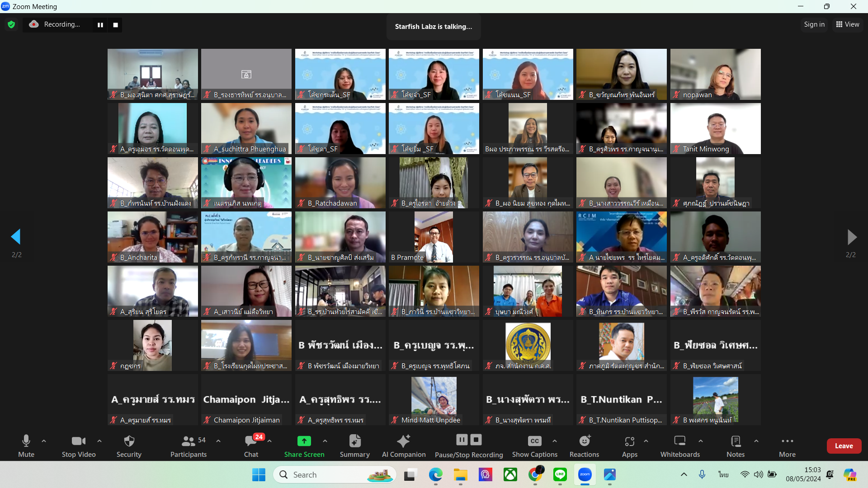Stop Video camera toggle
The width and height of the screenshot is (868, 488).
pos(78,441)
